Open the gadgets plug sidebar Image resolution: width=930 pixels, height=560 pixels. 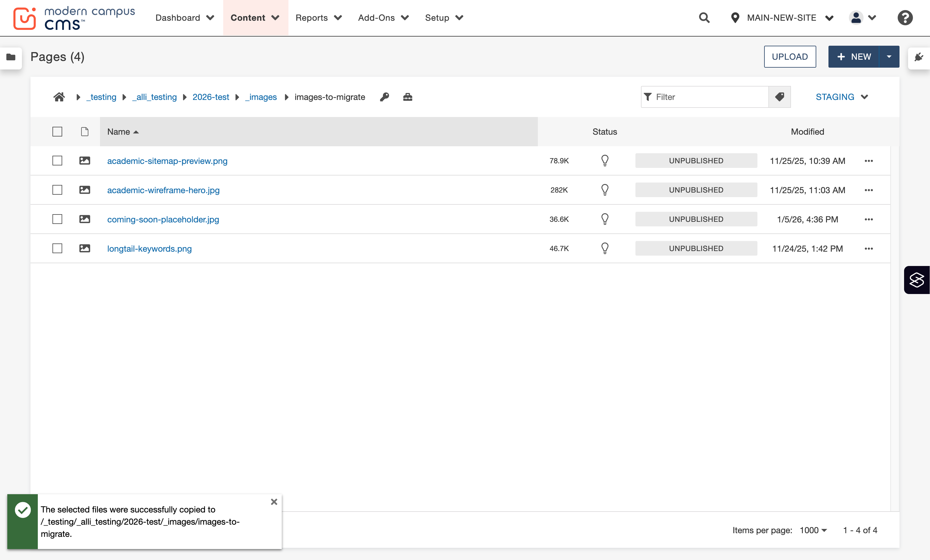click(919, 57)
